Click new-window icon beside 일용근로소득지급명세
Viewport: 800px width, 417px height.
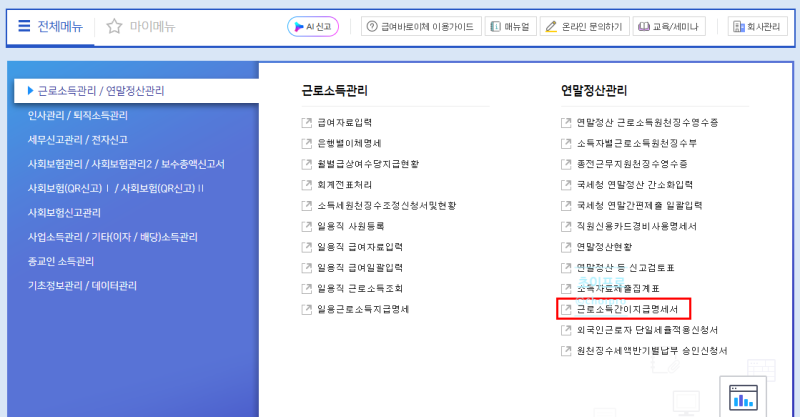[x=307, y=309]
